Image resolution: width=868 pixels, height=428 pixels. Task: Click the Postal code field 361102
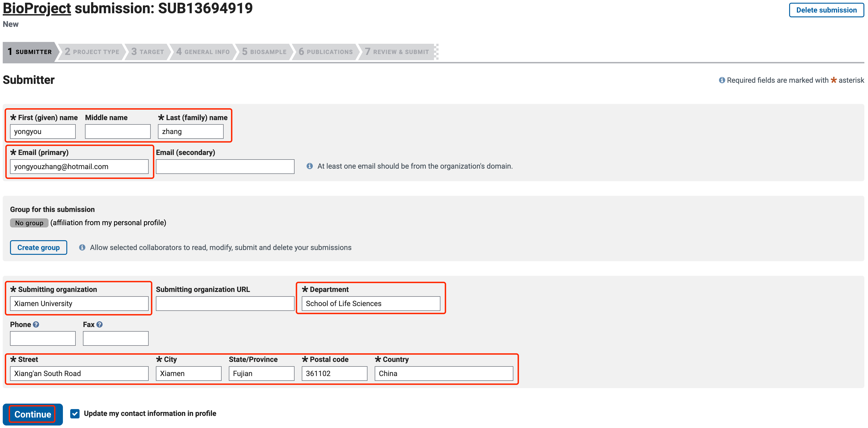[x=334, y=373]
